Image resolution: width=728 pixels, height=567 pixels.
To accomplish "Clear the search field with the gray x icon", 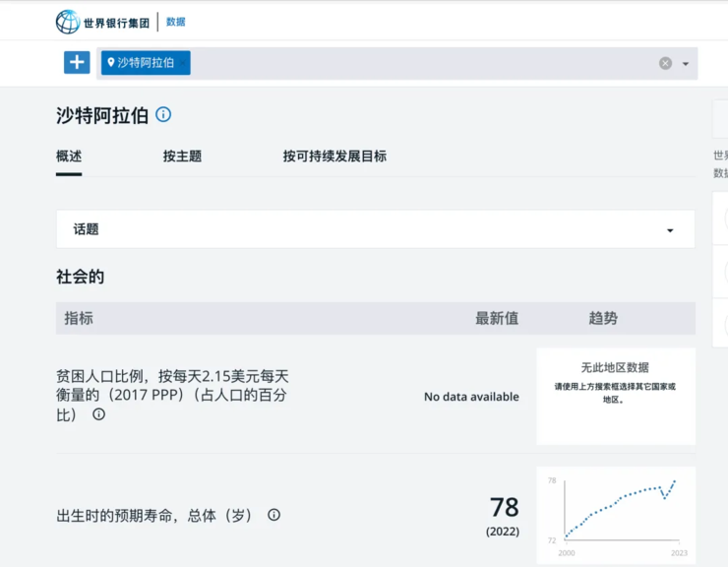I will [665, 63].
